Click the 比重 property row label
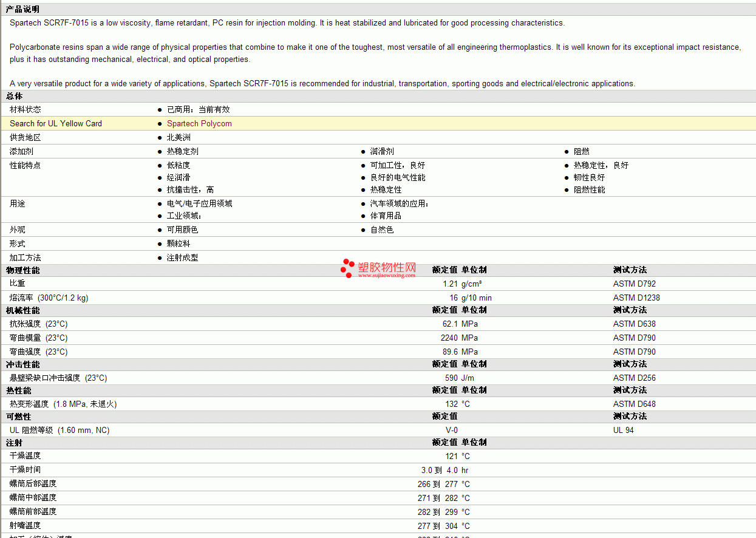Screen dimensions: 756x538 click(18, 284)
